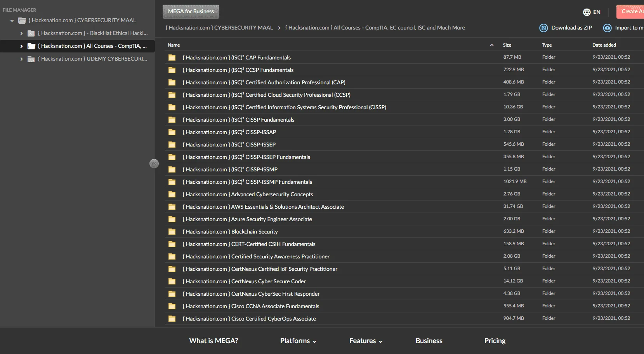Click the Create Account button

click(630, 12)
